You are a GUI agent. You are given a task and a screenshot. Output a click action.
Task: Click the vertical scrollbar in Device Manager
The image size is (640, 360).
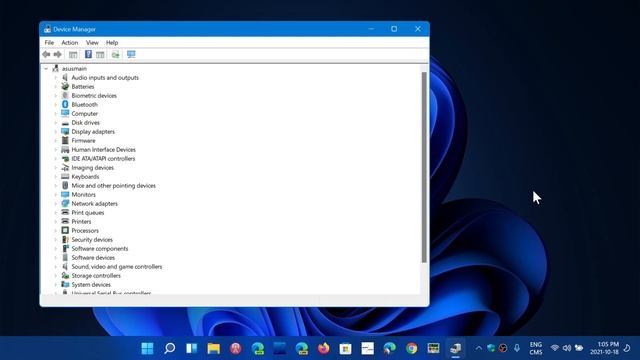[x=424, y=167]
